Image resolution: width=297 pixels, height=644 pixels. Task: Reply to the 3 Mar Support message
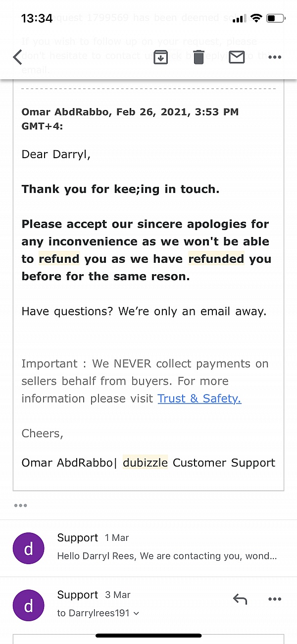240,599
